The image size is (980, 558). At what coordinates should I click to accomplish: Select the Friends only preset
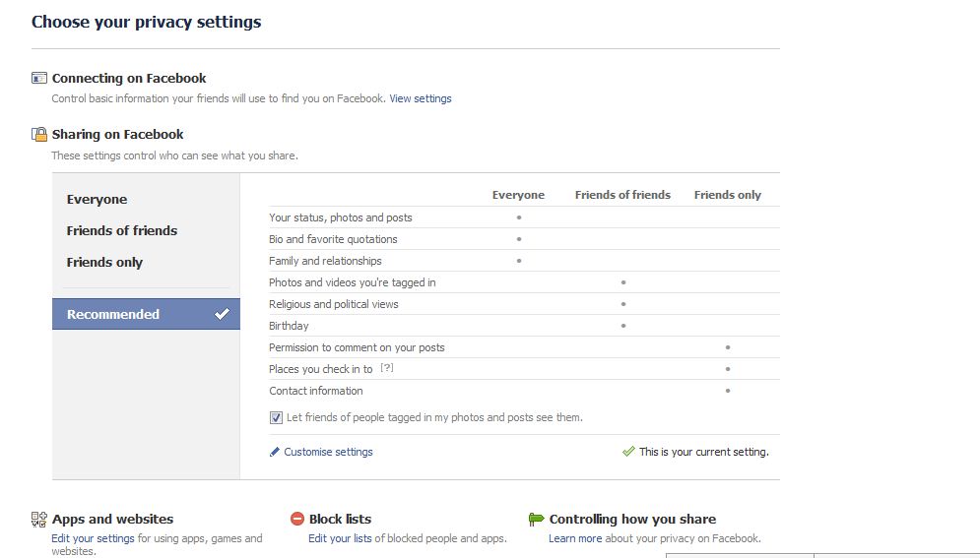point(104,262)
